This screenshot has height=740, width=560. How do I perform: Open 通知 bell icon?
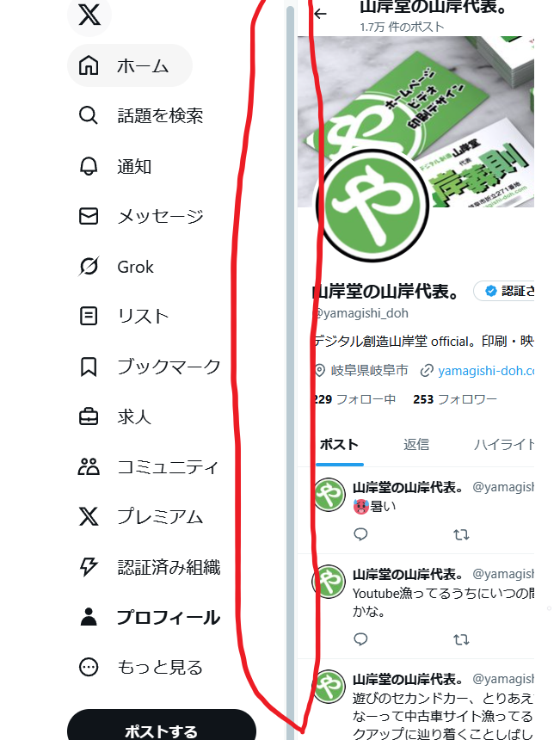89,166
